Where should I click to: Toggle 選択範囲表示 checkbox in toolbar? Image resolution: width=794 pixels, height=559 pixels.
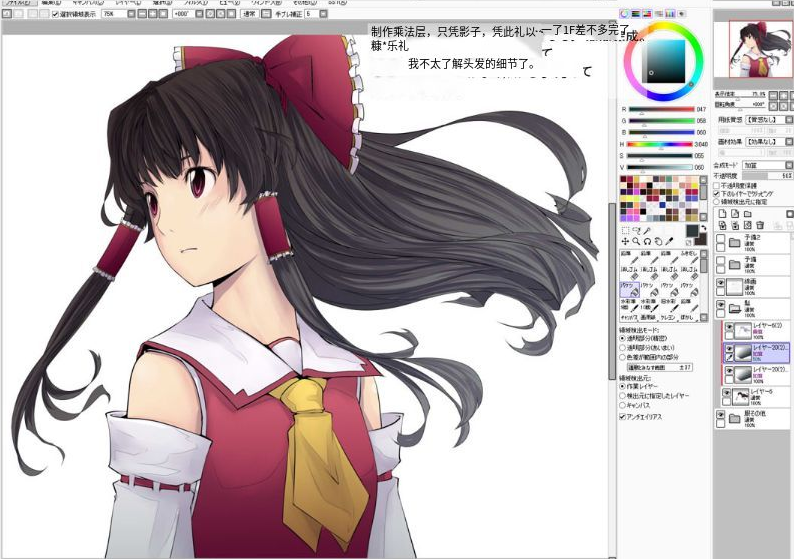[56, 14]
